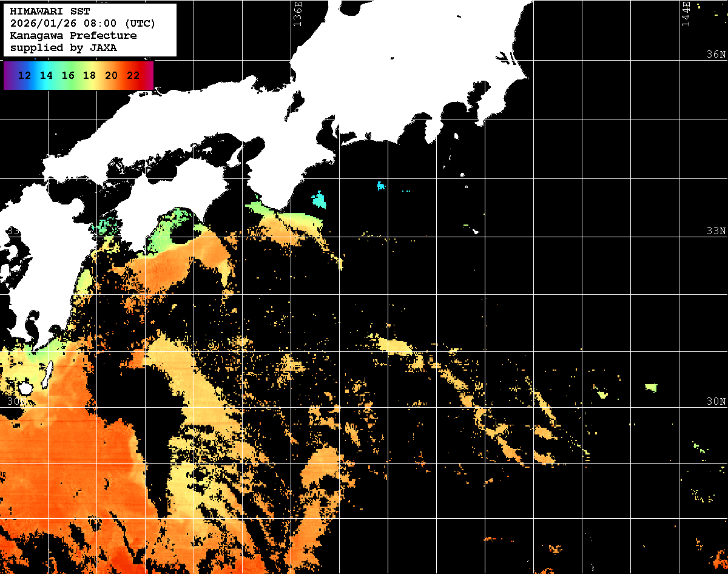Click the 136E longitude label
Image resolution: width=728 pixels, height=574 pixels.
point(297,13)
